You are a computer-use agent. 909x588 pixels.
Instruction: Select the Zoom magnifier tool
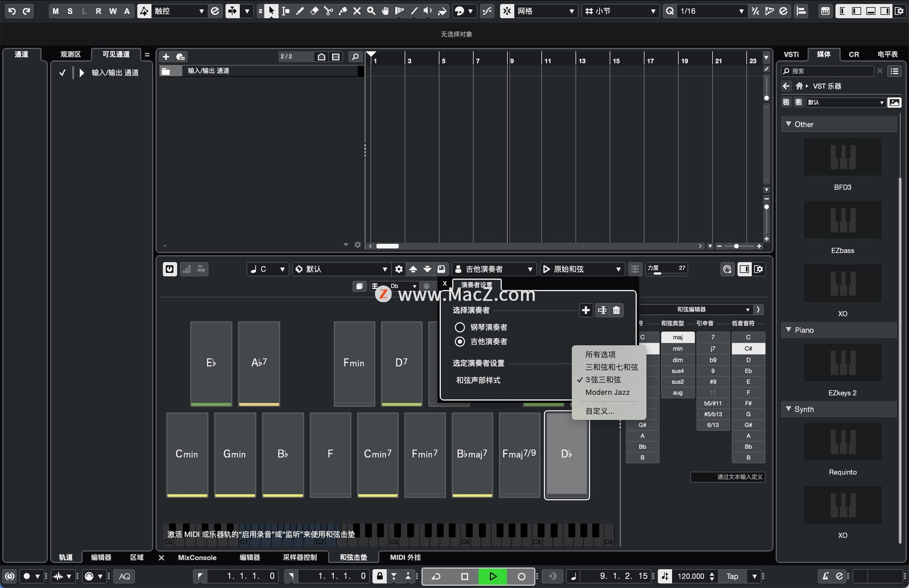(371, 10)
